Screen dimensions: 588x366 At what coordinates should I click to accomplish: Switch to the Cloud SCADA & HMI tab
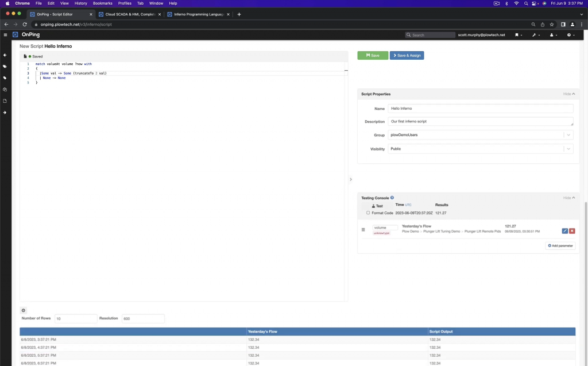[130, 14]
